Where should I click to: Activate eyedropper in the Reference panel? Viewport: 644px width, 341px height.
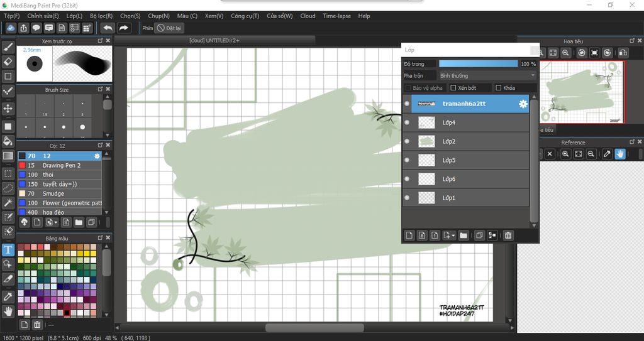607,154
